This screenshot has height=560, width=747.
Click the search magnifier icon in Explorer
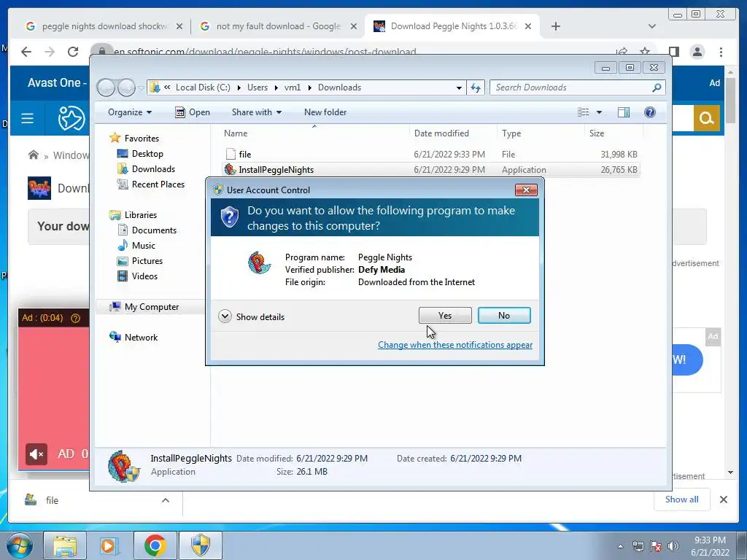(657, 87)
